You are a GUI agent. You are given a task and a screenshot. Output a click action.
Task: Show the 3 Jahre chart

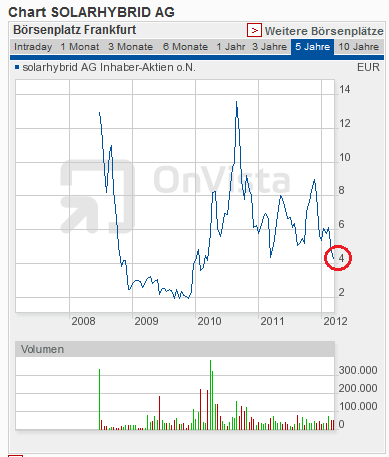[x=269, y=47]
